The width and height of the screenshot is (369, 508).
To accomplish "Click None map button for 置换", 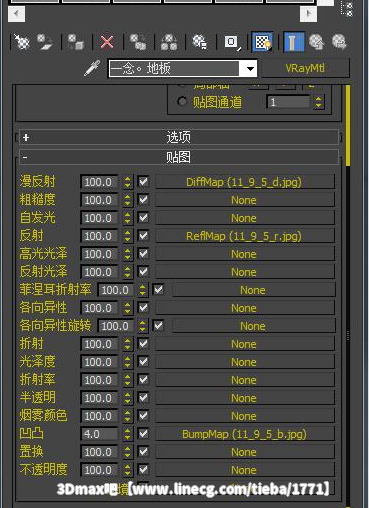I will (x=244, y=452).
